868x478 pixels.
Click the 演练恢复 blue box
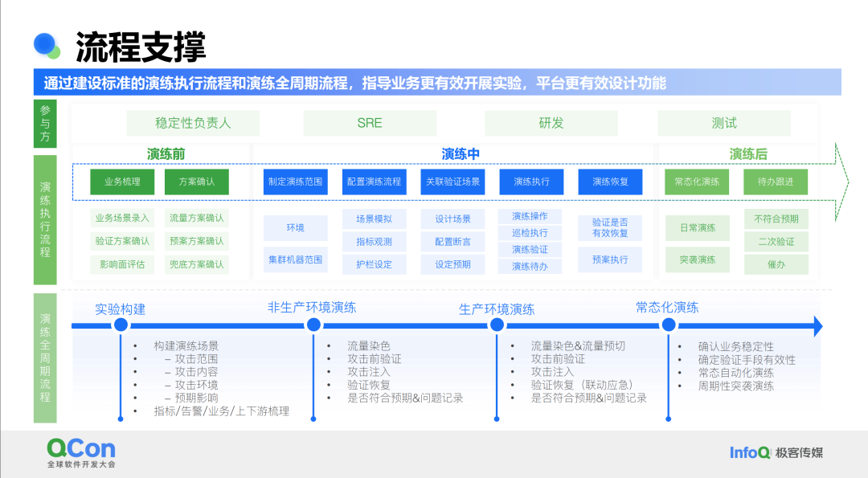click(x=610, y=182)
